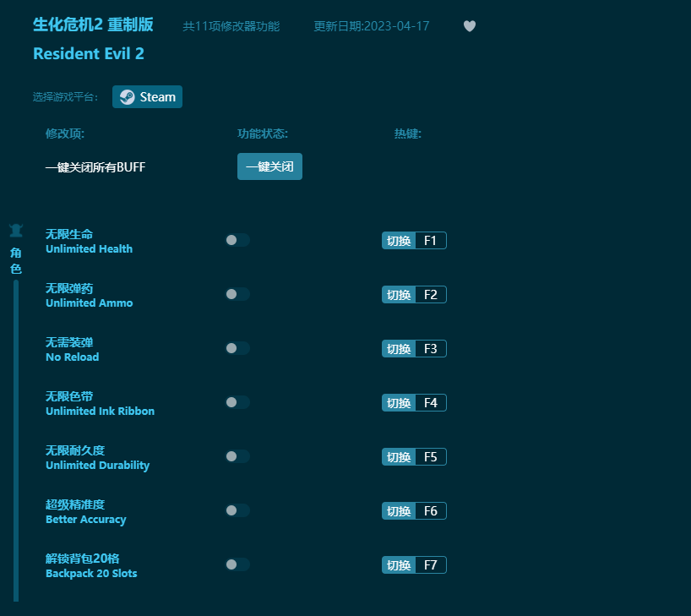The image size is (691, 616).
Task: Click the 功能状态 column header
Action: coord(263,134)
